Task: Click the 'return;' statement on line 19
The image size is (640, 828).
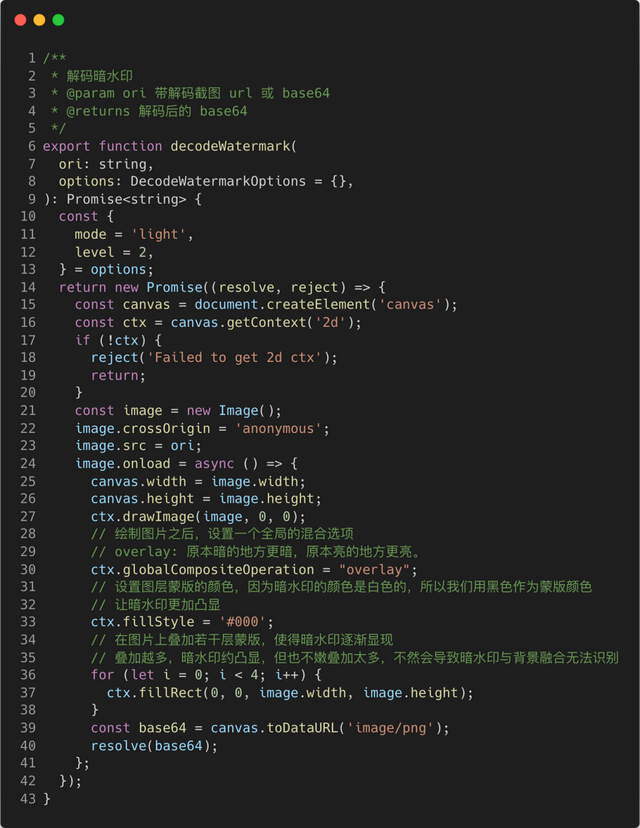Action: [x=118, y=375]
